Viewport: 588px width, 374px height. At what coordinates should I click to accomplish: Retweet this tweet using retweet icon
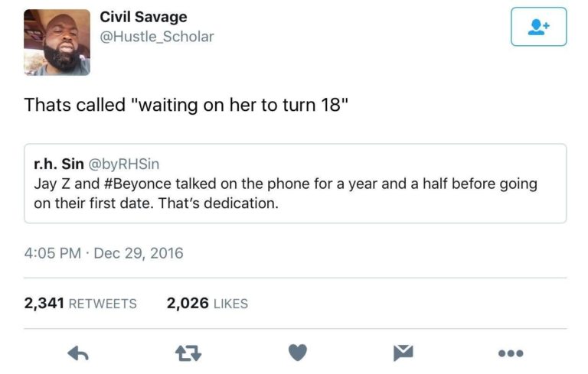click(x=188, y=353)
